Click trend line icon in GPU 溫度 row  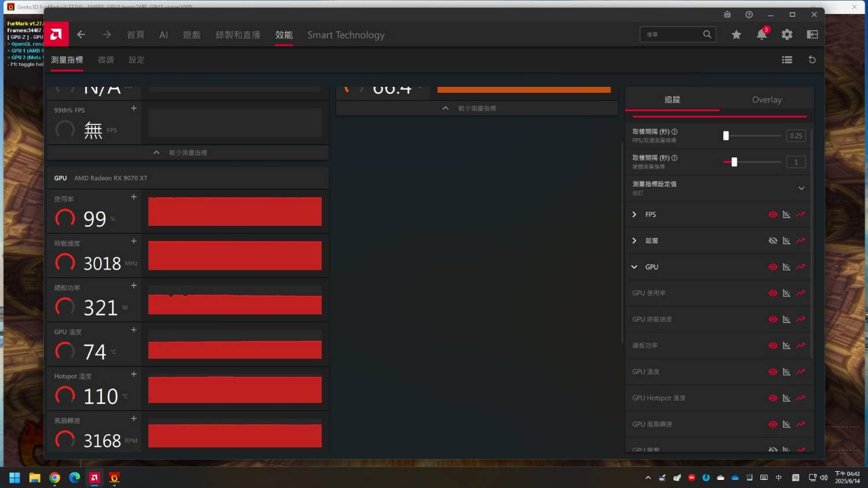click(x=800, y=372)
